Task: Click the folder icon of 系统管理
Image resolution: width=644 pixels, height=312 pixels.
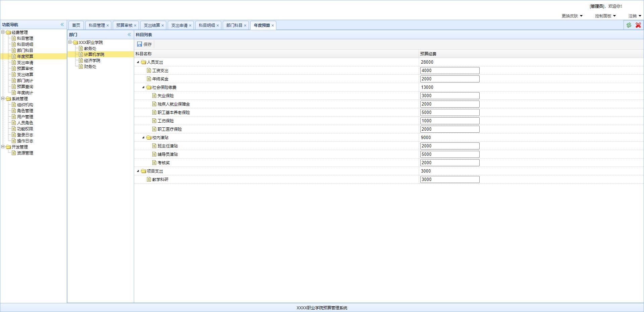Action: pyautogui.click(x=8, y=99)
